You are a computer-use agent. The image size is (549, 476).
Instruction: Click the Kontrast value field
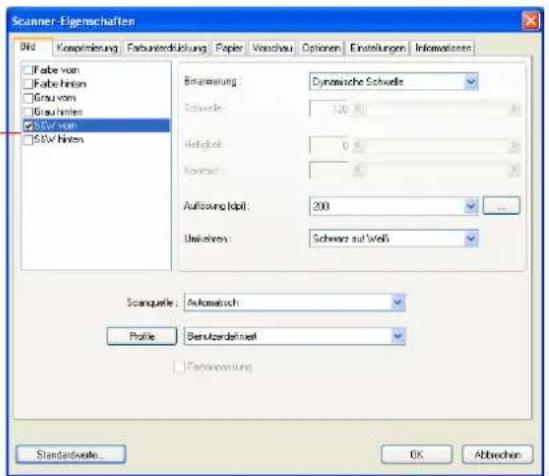click(x=330, y=170)
